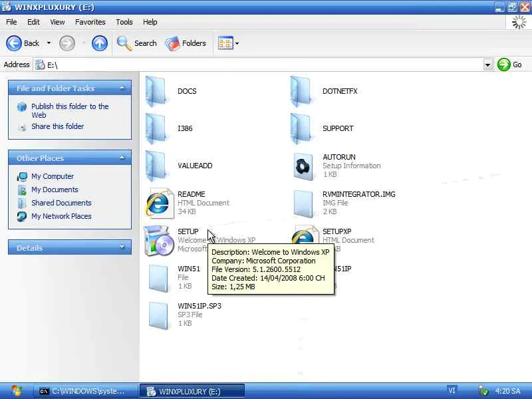
Task: Click the 4:20 SA clock
Action: point(507,391)
